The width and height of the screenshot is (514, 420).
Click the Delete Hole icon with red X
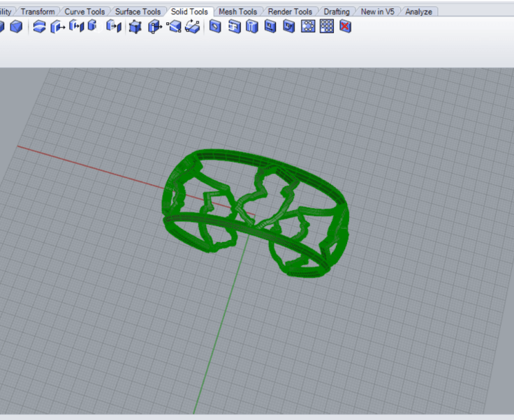(345, 27)
